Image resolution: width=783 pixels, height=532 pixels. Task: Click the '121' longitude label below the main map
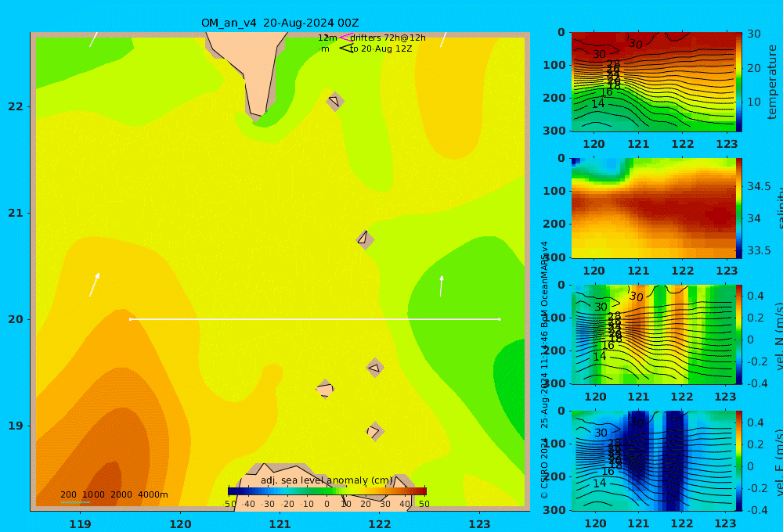point(280,524)
